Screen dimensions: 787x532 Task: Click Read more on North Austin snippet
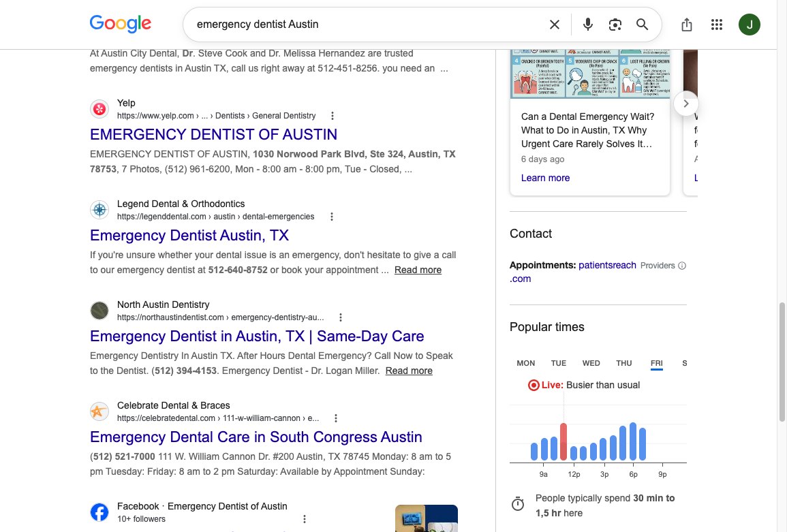pyautogui.click(x=409, y=371)
